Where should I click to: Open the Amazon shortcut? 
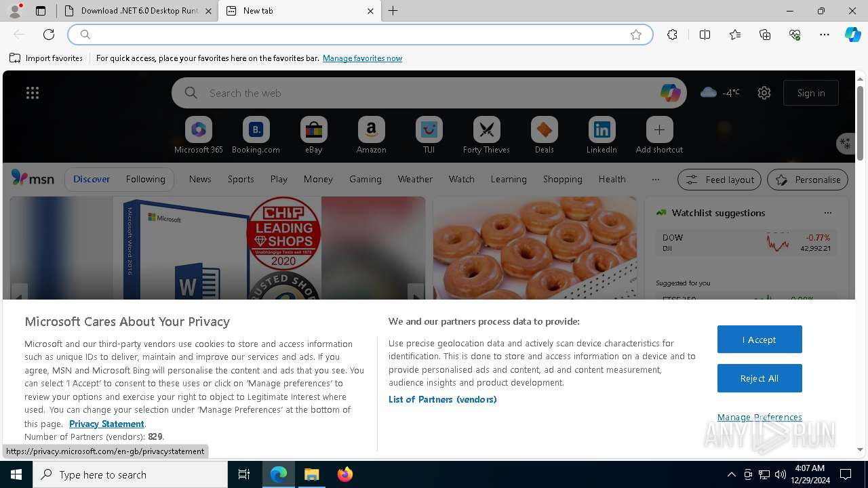[371, 135]
